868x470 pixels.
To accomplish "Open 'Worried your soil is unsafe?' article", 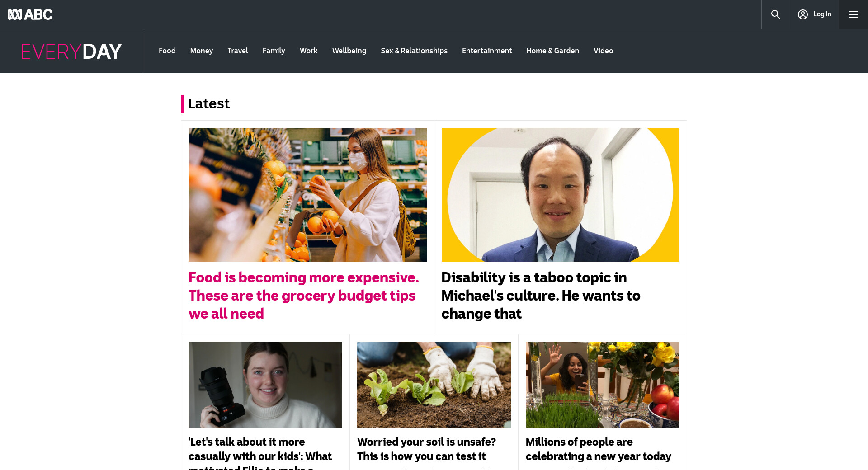I will [426, 449].
